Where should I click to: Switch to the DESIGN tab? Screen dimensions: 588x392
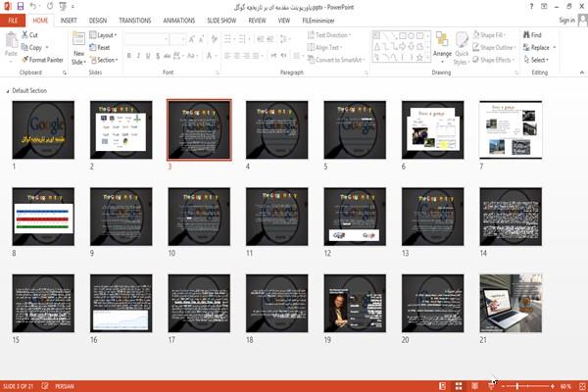[x=98, y=21]
